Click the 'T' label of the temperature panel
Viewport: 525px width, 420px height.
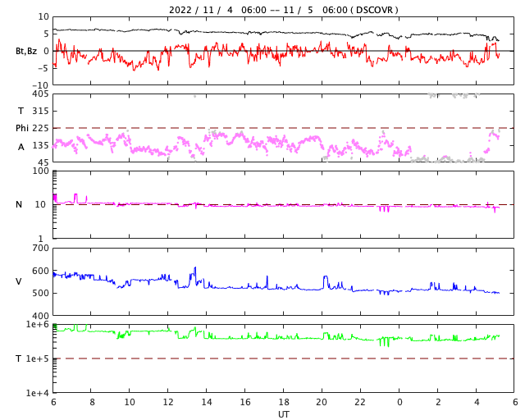click(x=19, y=358)
